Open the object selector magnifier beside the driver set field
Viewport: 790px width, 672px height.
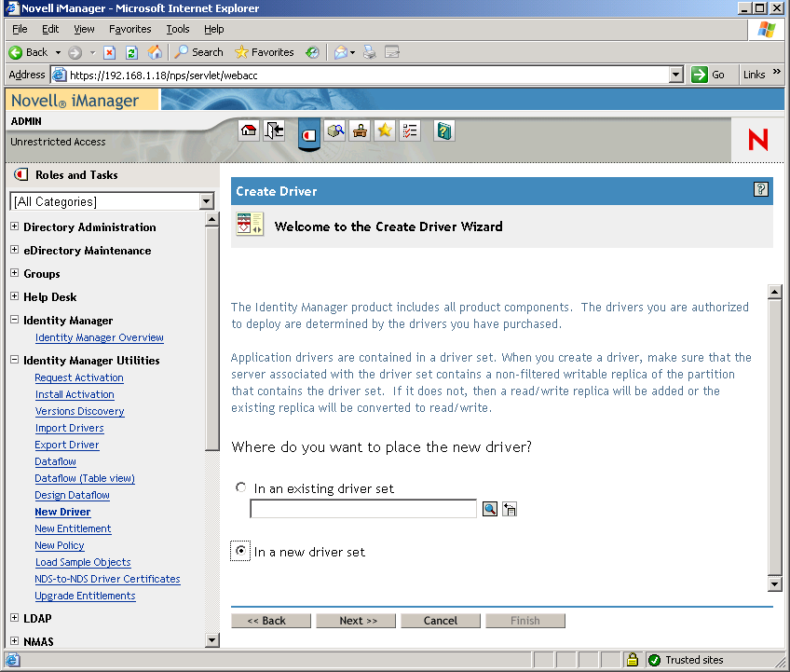489,508
